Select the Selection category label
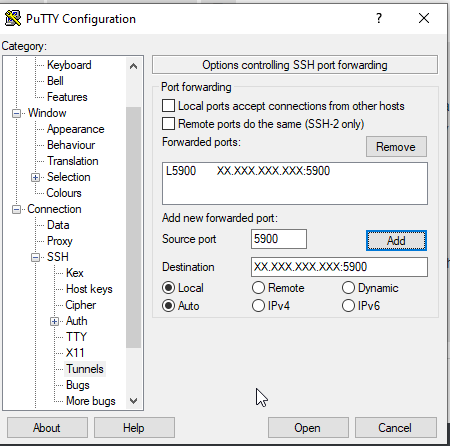The height and width of the screenshot is (446, 450). (x=69, y=177)
